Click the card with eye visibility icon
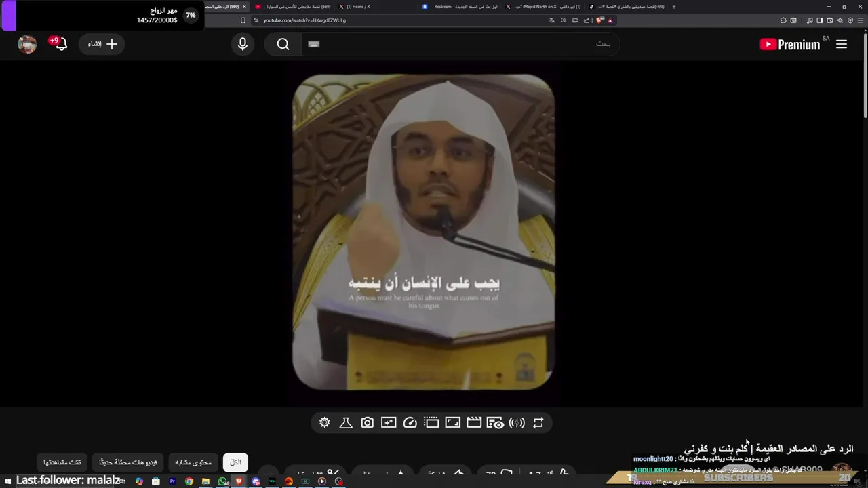The width and height of the screenshot is (868, 488). coord(495,423)
